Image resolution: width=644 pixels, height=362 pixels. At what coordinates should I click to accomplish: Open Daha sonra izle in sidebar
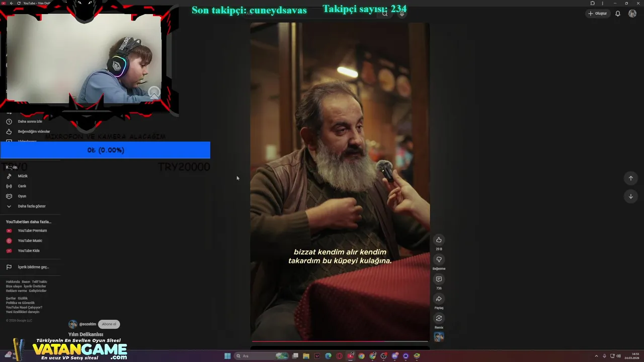[30, 121]
